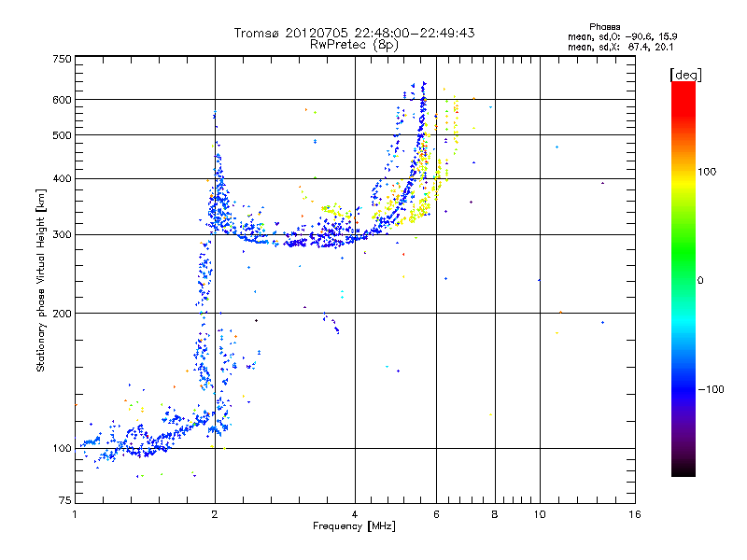Viewport: 747px width, 560px height.
Task: Pick the black bottom of the colorbar
Action: [684, 470]
